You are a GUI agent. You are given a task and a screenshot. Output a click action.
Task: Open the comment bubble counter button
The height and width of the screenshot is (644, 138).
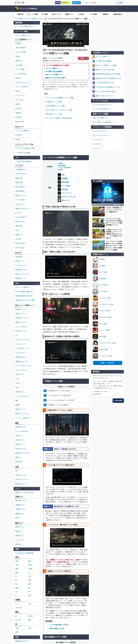(x=83, y=58)
